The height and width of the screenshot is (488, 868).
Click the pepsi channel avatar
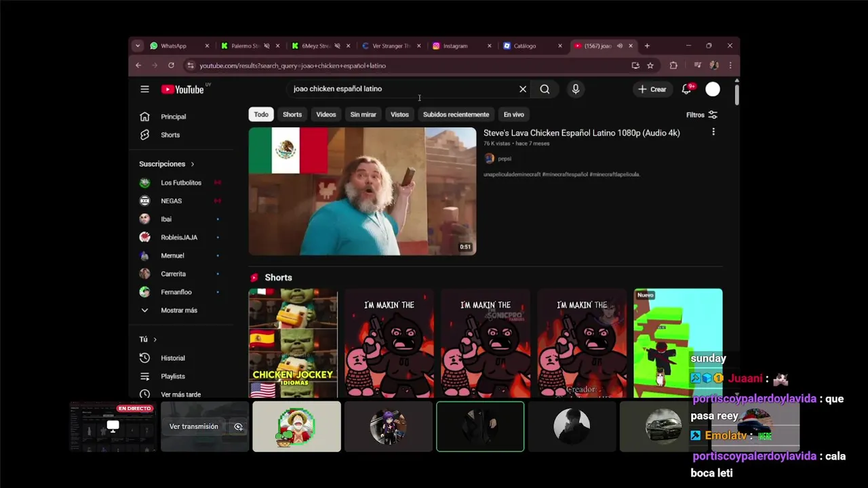490,159
